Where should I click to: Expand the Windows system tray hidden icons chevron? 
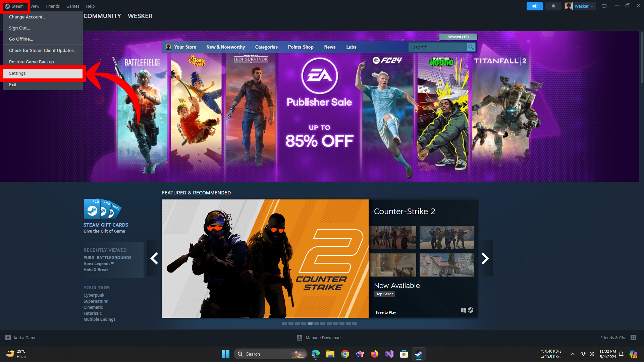[x=573, y=354]
